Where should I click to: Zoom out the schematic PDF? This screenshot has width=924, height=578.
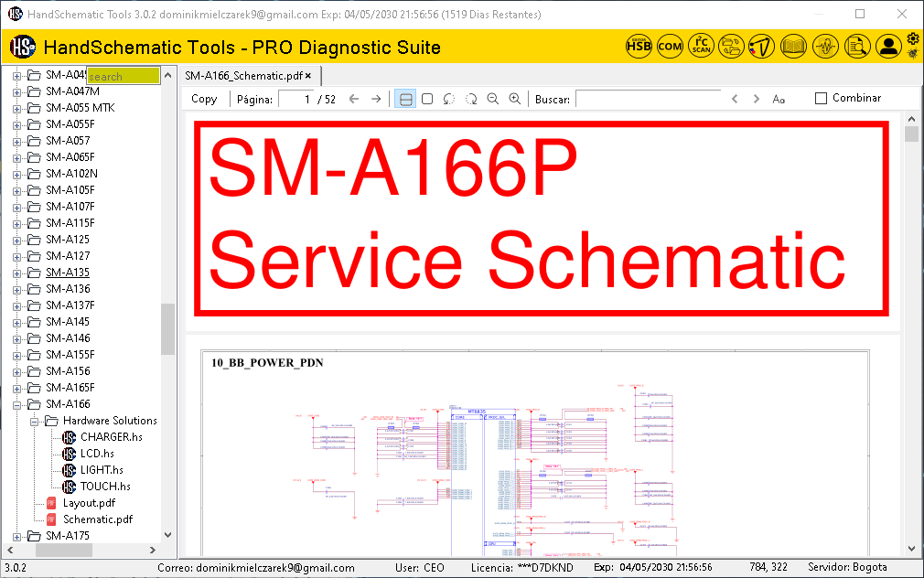[x=492, y=99]
